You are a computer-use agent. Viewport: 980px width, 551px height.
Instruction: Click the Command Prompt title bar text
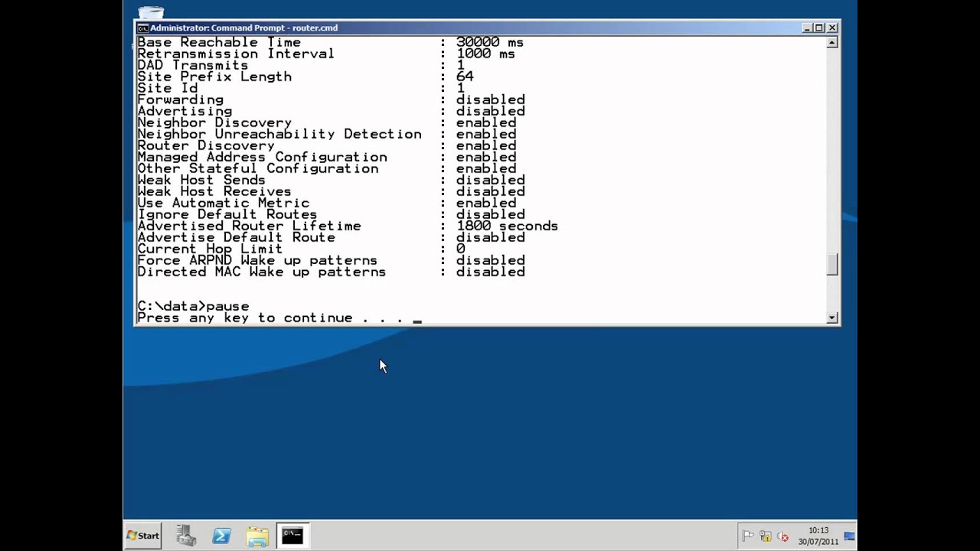[243, 28]
